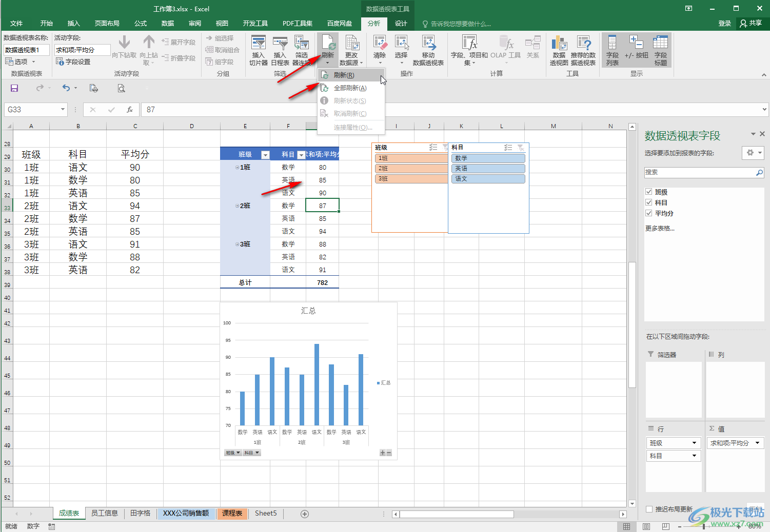Collapse the 2班 pivot group

point(237,206)
